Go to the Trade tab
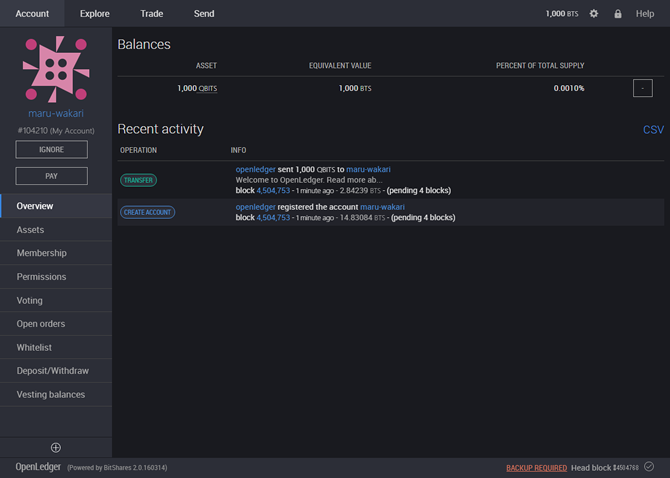 point(152,14)
